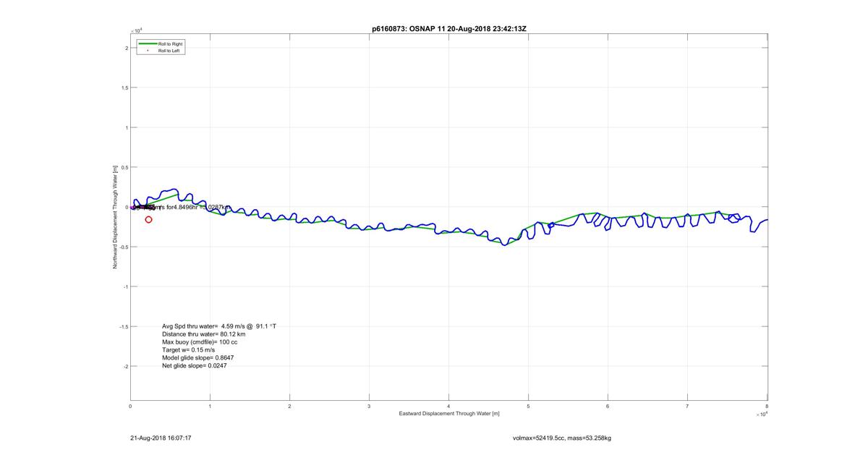868x450 pixels.
Task: Click the y-axis '×10⁴' exponent label
Action: (136, 31)
